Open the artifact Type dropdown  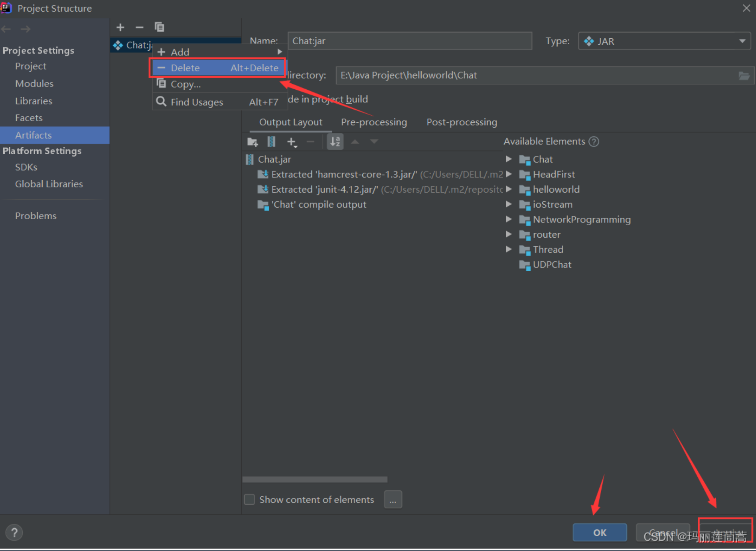664,41
